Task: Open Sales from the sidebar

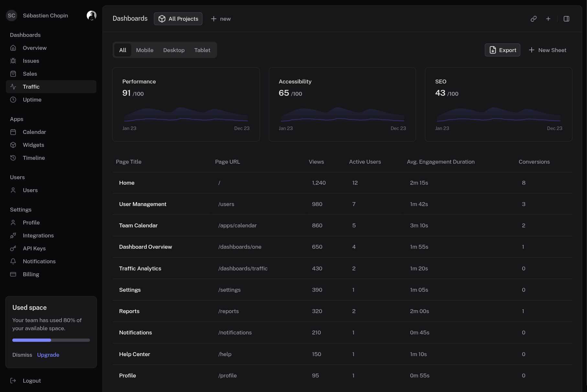Action: [30, 74]
